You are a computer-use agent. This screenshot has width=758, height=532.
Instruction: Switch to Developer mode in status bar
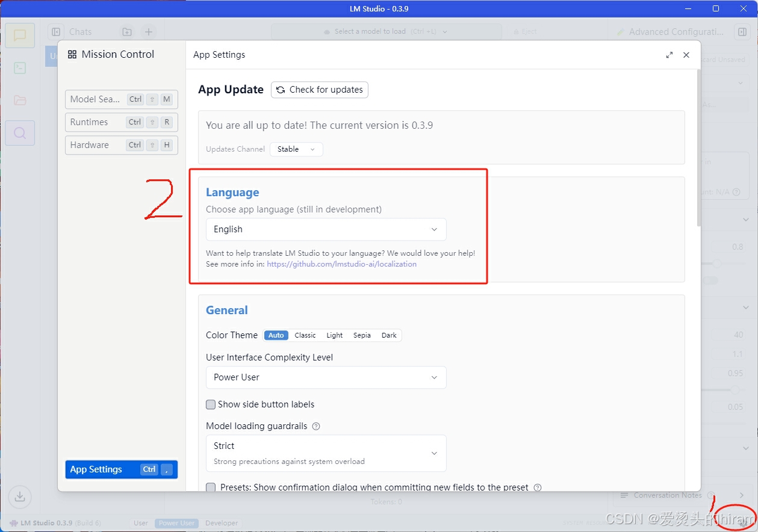click(x=222, y=523)
